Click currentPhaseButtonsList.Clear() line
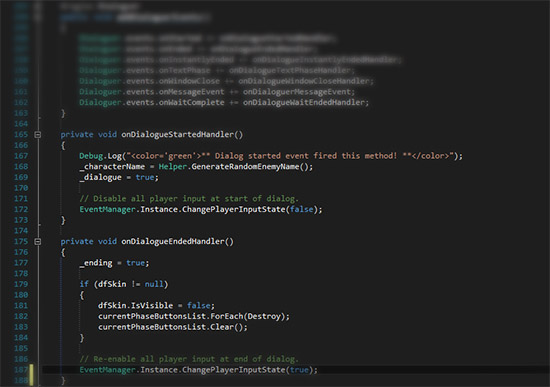 pyautogui.click(x=173, y=327)
